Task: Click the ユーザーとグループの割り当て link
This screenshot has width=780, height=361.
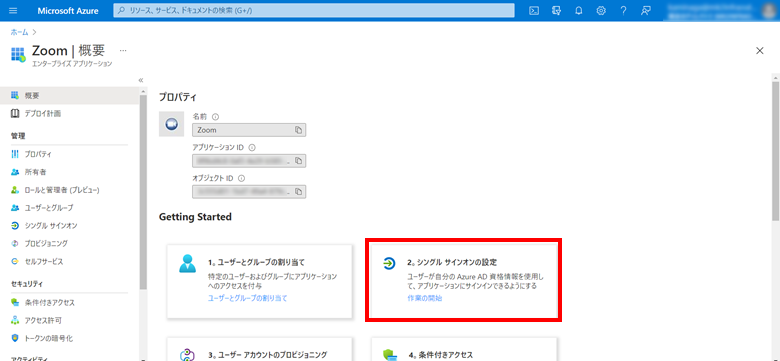Action: [247, 298]
